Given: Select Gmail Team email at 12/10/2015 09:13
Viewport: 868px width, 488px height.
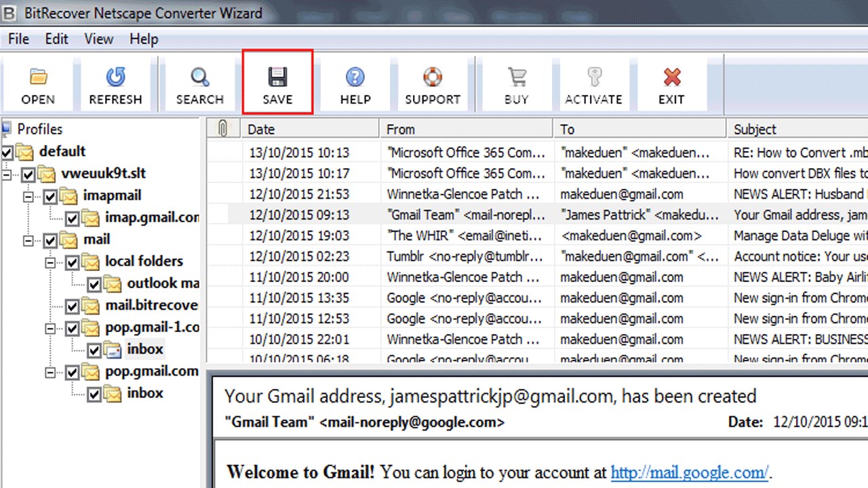Looking at the screenshot, I should coord(537,215).
